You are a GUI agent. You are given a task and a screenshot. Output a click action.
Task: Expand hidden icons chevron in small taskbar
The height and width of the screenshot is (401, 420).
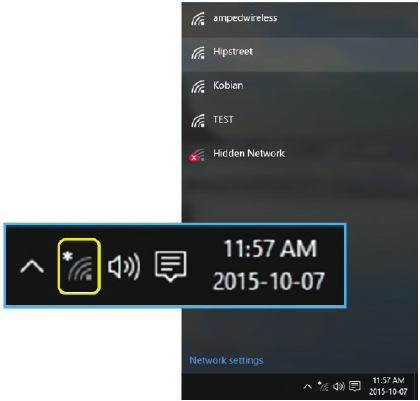308,387
